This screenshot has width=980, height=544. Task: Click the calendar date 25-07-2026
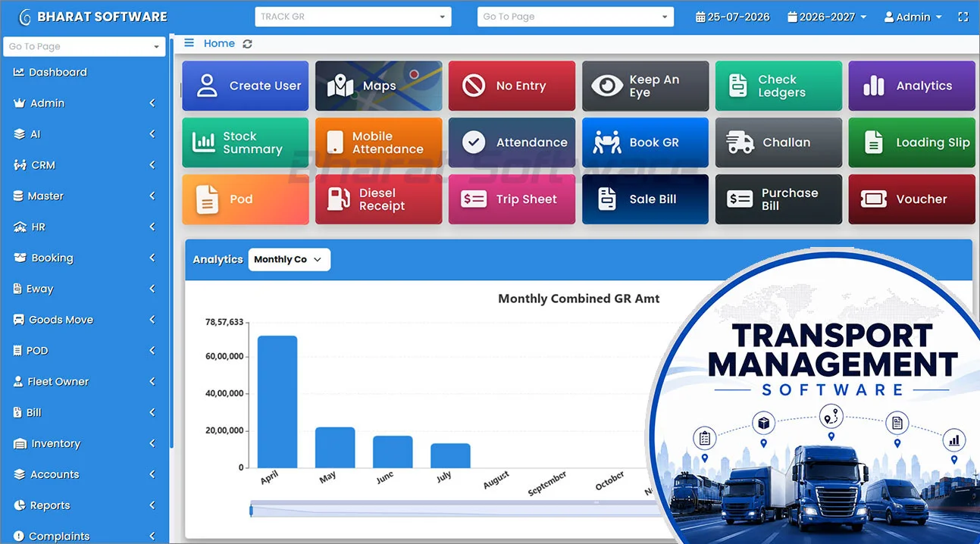[x=733, y=17]
